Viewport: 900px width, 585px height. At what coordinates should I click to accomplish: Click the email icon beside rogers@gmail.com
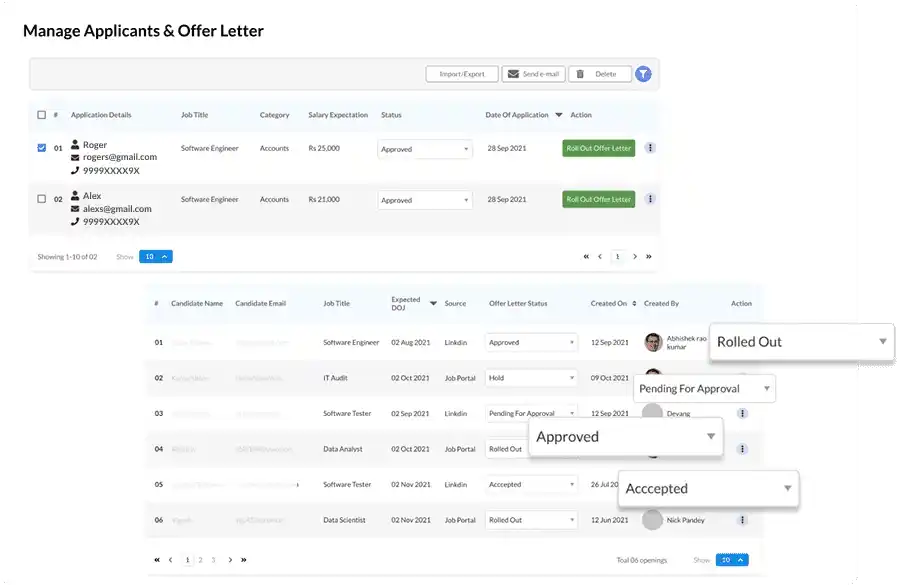[74, 159]
